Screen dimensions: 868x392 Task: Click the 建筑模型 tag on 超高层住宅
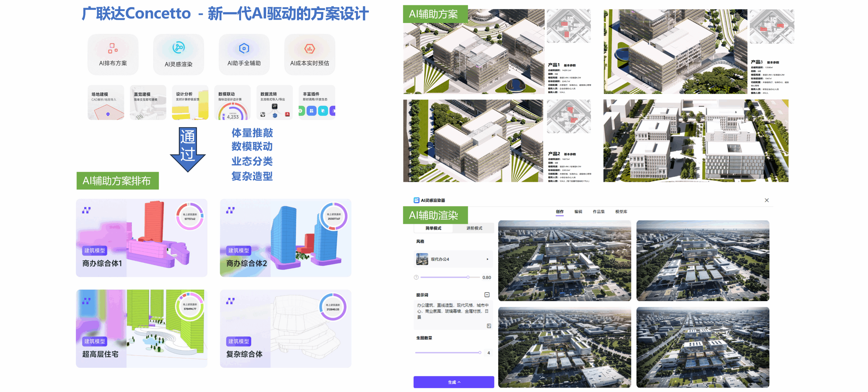tap(95, 341)
